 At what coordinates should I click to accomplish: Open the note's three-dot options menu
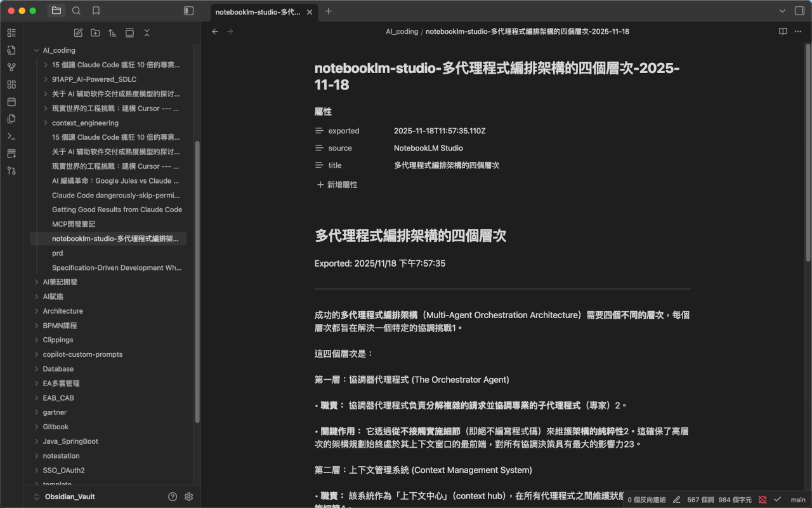[798, 31]
